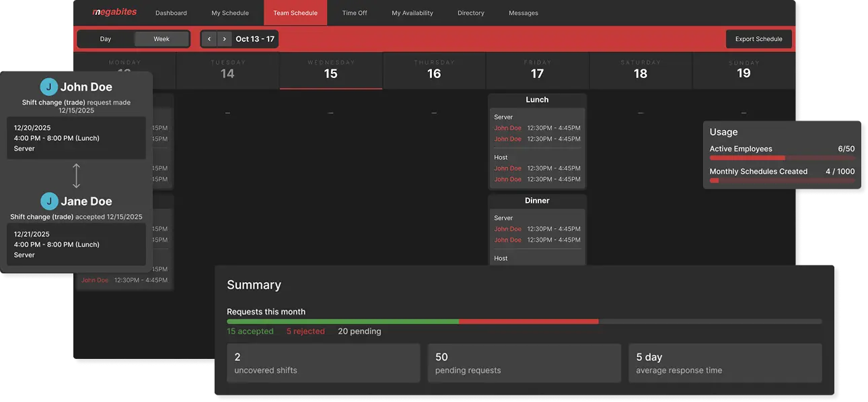
Task: Switch to Week view
Action: [x=161, y=39]
